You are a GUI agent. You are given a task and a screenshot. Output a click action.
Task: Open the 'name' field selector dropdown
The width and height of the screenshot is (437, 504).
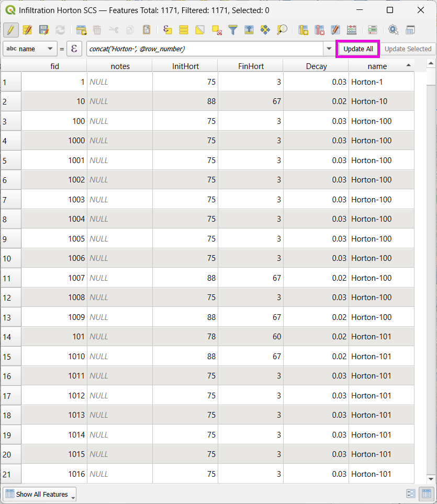coord(30,49)
